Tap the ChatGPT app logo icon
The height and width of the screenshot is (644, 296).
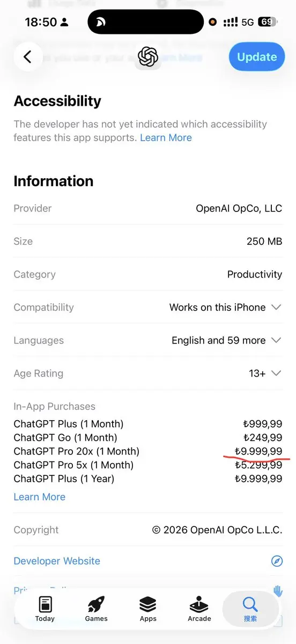coord(148,57)
